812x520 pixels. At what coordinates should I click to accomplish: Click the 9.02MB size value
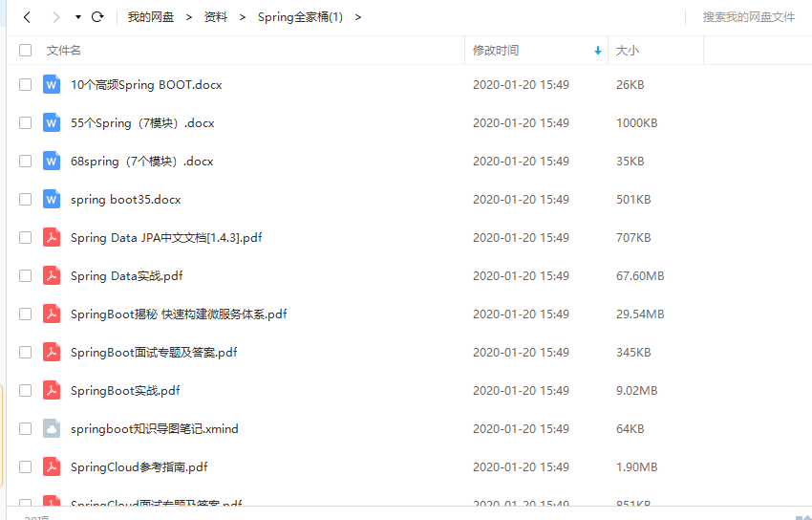click(x=637, y=391)
